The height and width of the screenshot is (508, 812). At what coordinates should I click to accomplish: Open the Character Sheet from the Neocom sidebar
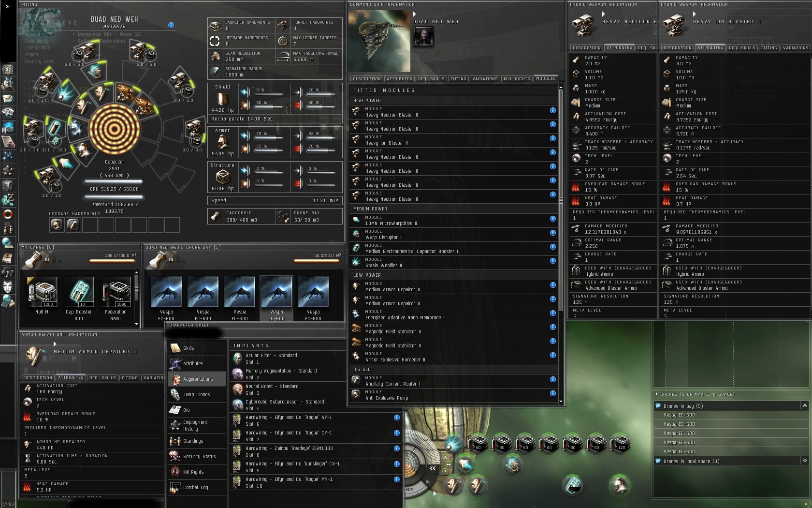tap(8, 70)
